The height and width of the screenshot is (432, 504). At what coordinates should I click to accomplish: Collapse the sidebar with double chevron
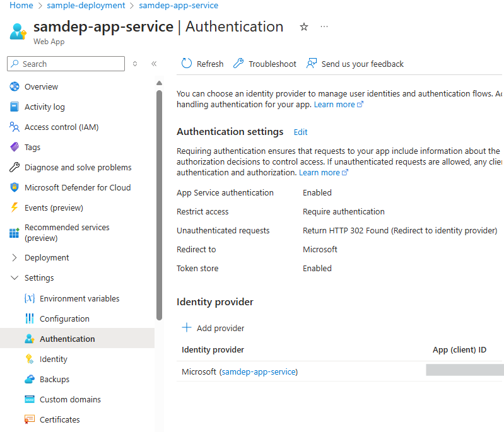(x=154, y=64)
